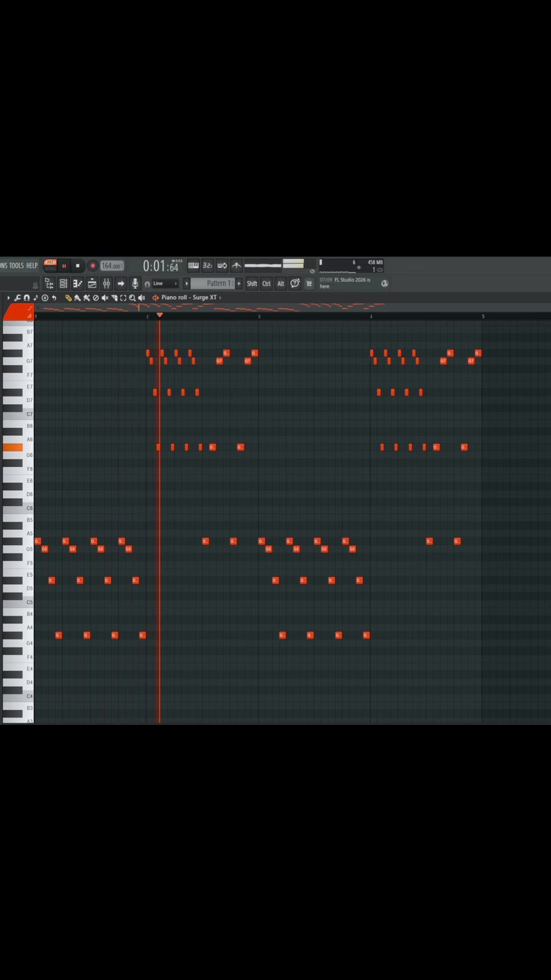
Task: Open the piano roll wrench tools menu
Action: coord(17,298)
